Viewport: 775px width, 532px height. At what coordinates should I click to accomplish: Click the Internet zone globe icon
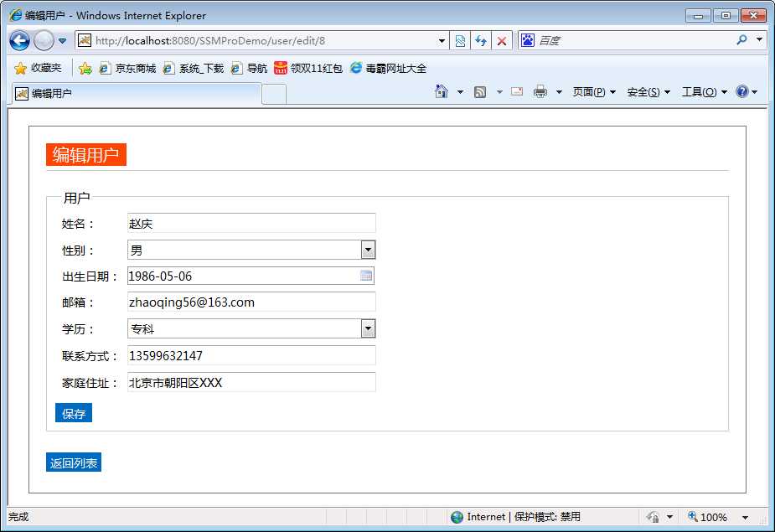click(x=457, y=517)
